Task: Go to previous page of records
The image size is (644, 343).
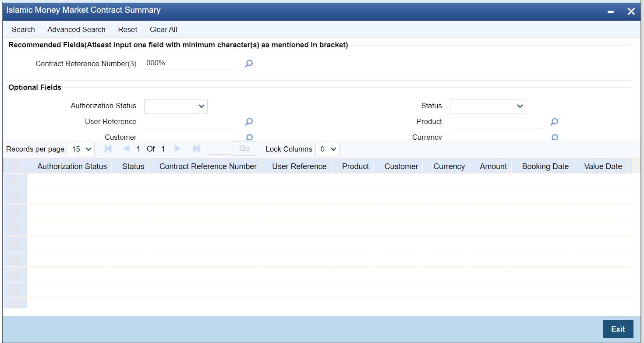Action: tap(127, 149)
